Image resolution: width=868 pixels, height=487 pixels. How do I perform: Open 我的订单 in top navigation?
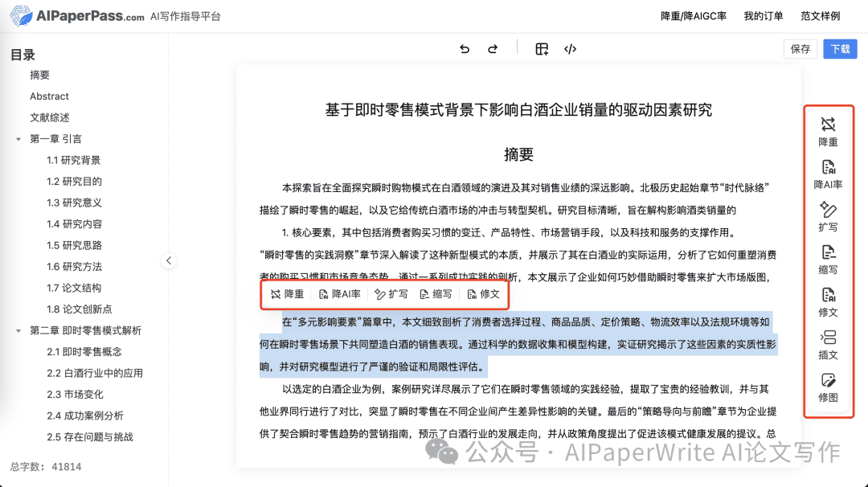[764, 16]
